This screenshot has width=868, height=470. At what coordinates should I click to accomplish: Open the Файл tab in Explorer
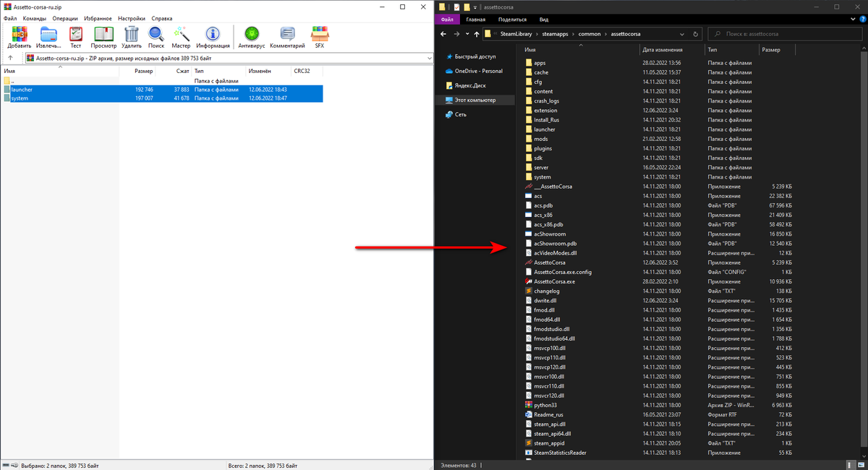(x=447, y=20)
